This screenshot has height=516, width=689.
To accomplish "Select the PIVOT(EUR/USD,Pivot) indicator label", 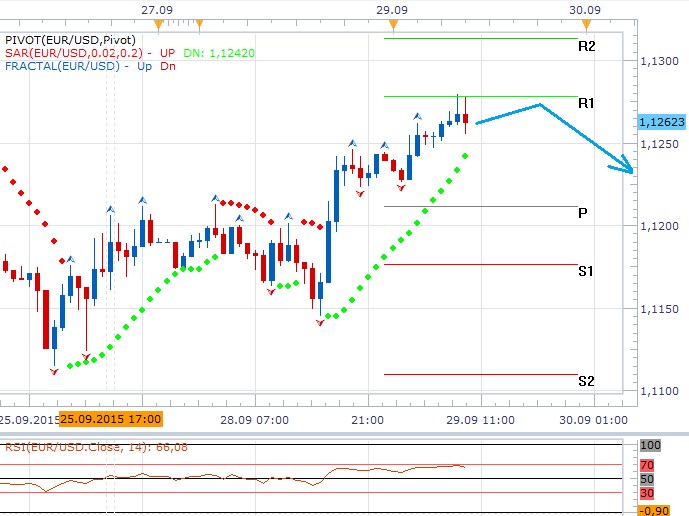I will (x=70, y=38).
